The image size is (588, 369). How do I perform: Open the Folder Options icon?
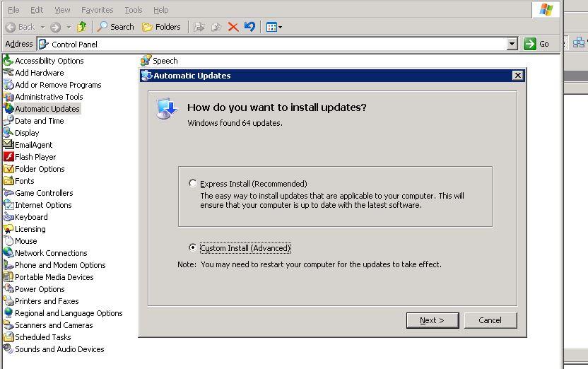(x=8, y=169)
